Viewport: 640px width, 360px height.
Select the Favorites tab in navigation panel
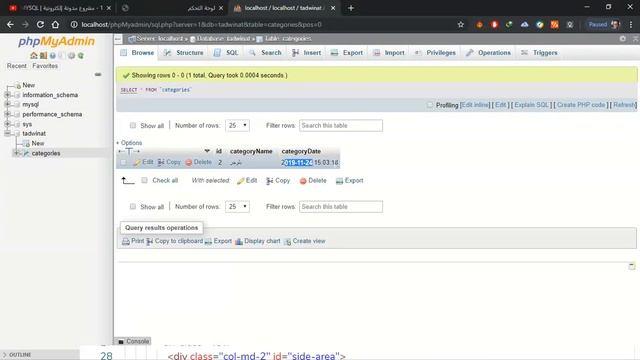click(45, 66)
